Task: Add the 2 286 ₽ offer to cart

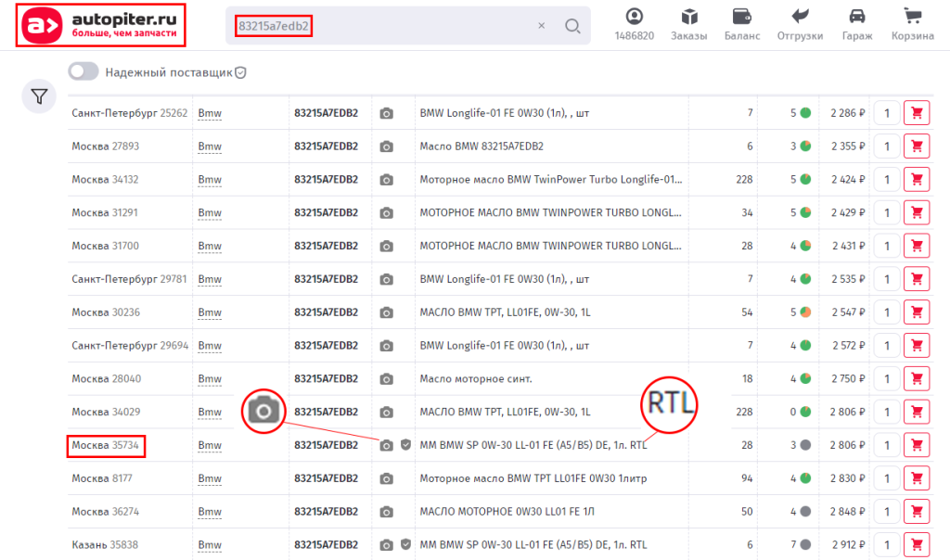Action: (917, 113)
